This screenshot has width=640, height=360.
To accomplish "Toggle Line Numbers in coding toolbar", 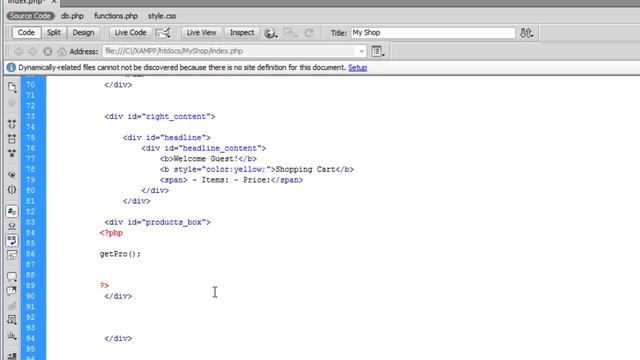I will pyautogui.click(x=12, y=211).
